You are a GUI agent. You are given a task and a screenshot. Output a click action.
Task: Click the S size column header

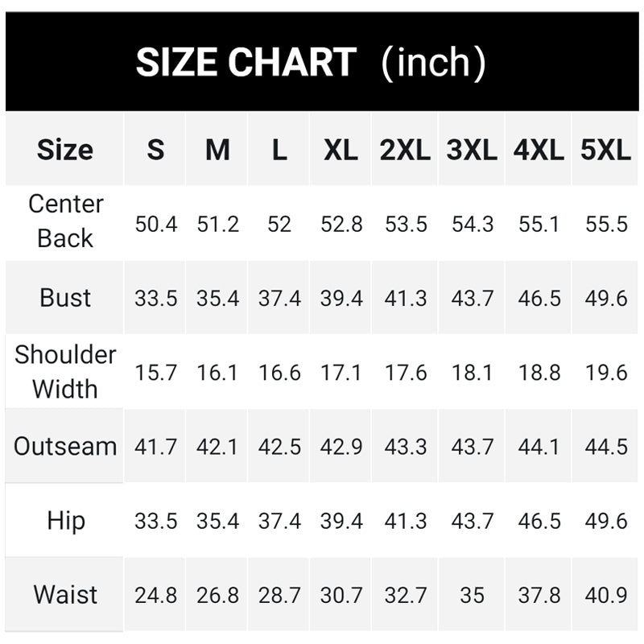tap(155, 150)
